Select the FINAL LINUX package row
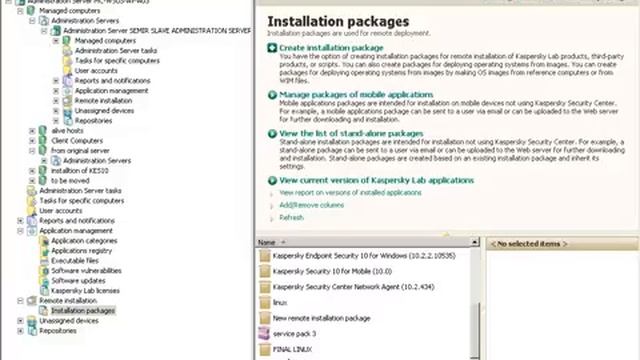The width and height of the screenshot is (640, 360). [x=292, y=349]
